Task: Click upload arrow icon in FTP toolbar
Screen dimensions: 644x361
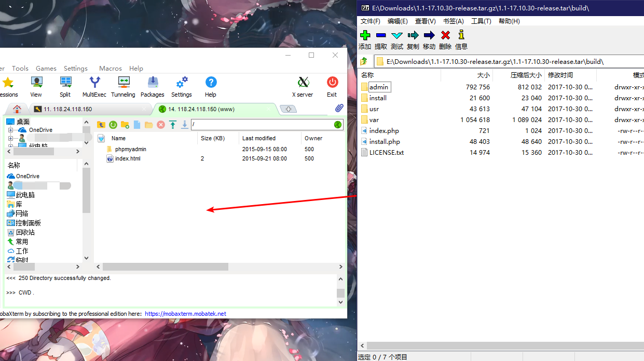Action: (173, 125)
